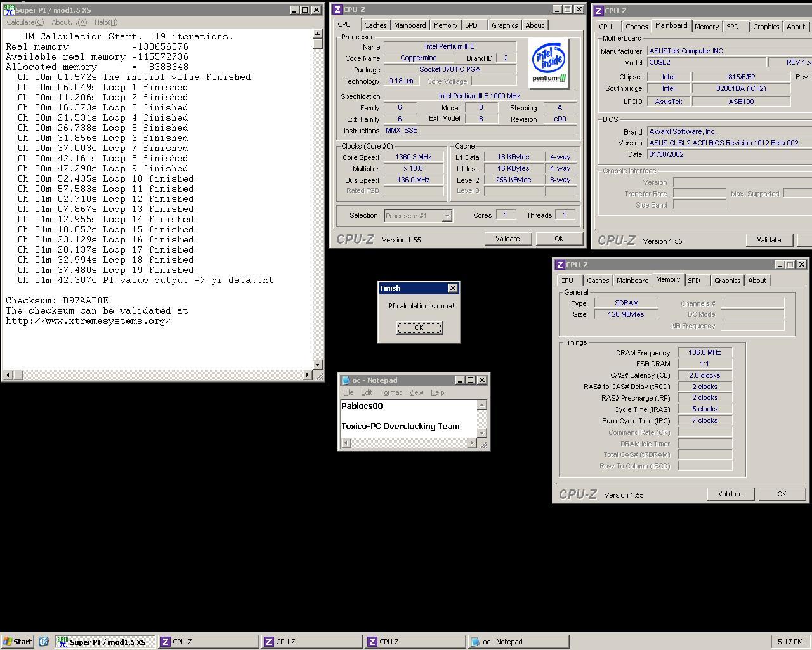
Task: Click the Checksum: B97AAB8E line
Action: pos(57,300)
